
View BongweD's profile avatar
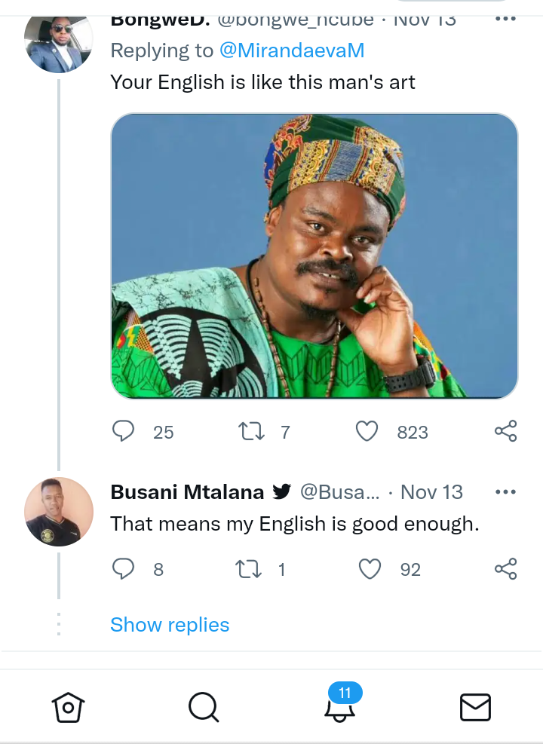[x=59, y=42]
